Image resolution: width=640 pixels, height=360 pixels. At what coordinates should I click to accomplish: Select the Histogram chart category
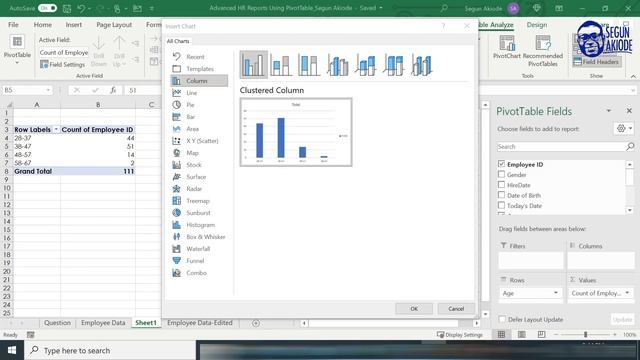pos(199,225)
